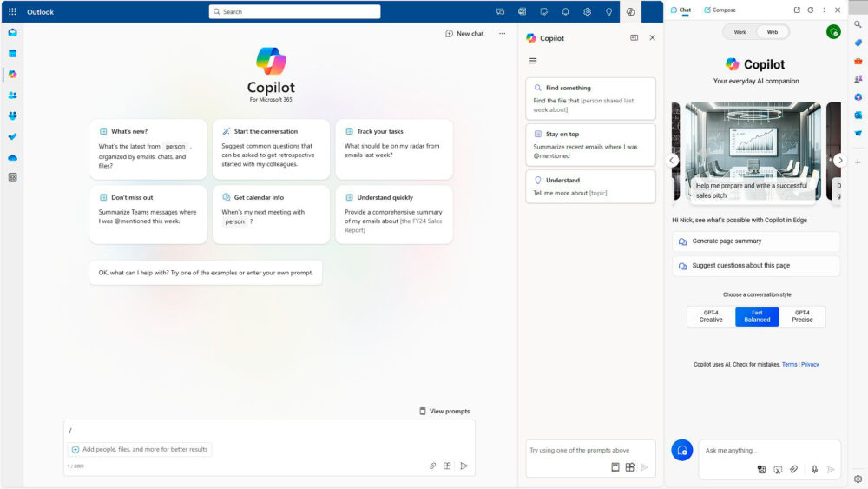Open Edge Copilot in new tab icon
This screenshot has height=489, width=868.
pos(797,10)
